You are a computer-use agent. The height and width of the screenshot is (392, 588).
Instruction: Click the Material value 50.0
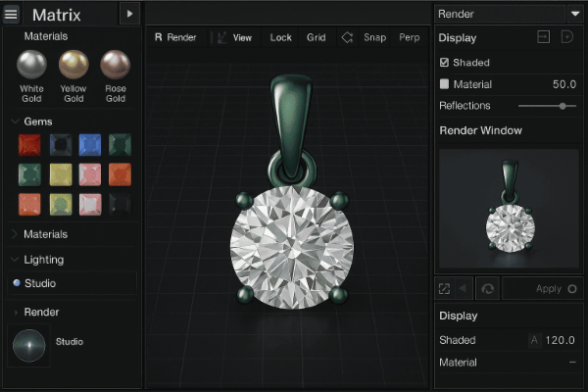point(564,84)
